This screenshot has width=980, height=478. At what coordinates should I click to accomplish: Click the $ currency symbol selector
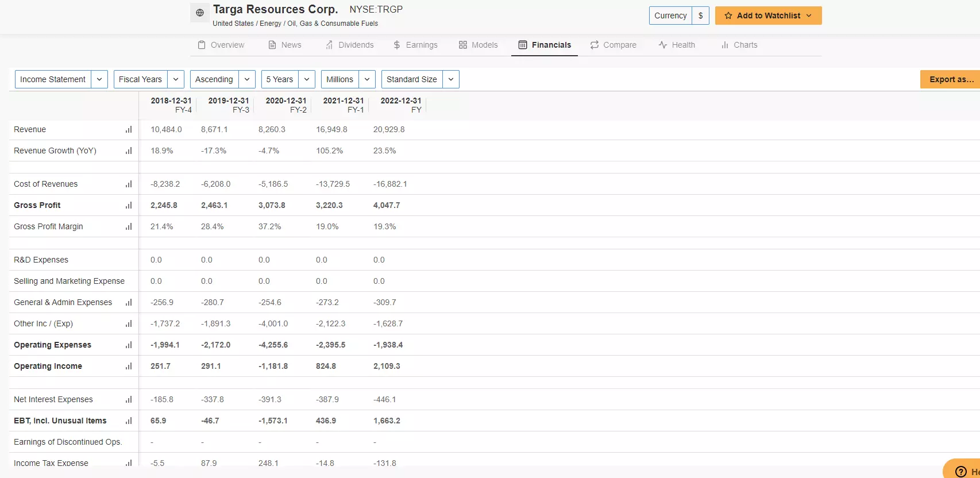(701, 16)
